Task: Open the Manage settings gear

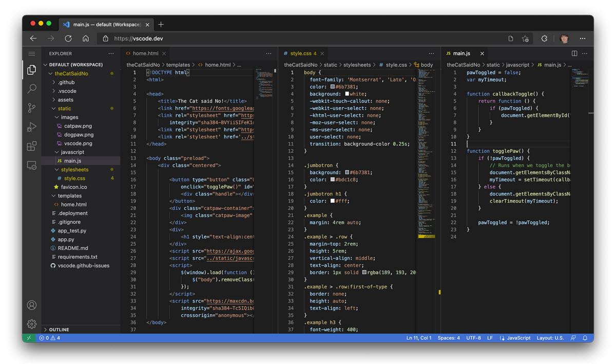Action: (x=32, y=324)
